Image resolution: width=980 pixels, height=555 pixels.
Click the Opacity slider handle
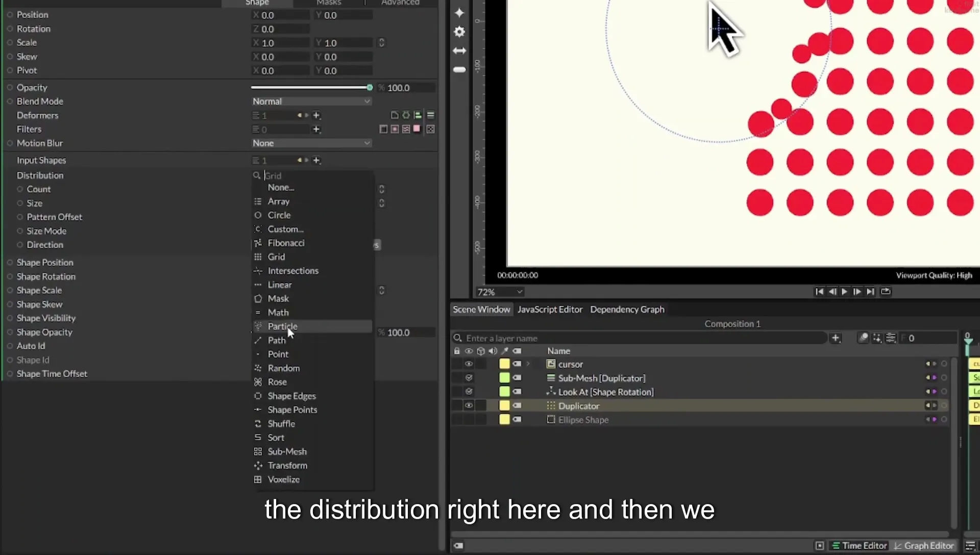[x=370, y=88]
